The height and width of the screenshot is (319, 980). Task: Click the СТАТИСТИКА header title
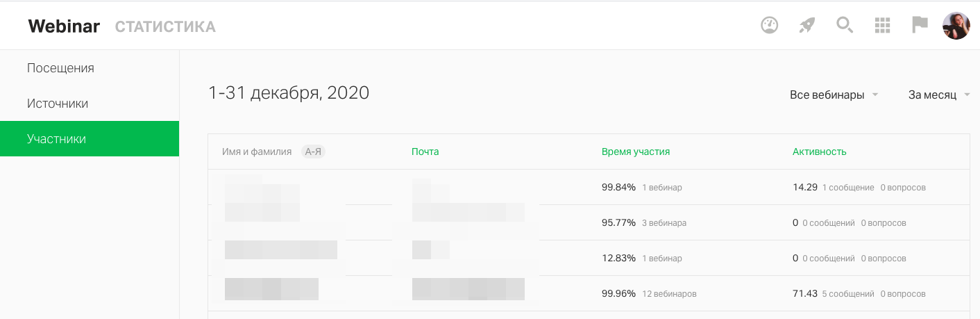point(165,26)
